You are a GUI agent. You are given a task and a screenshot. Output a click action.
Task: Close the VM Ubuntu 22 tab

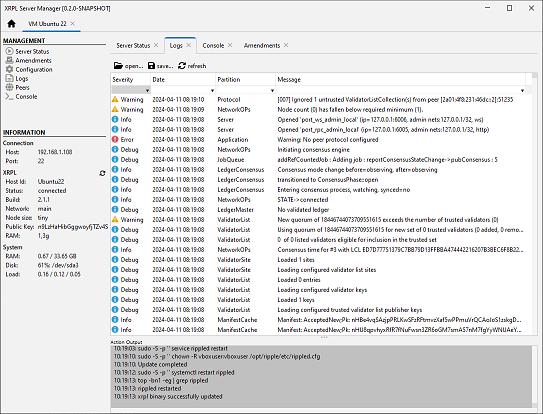(72, 23)
